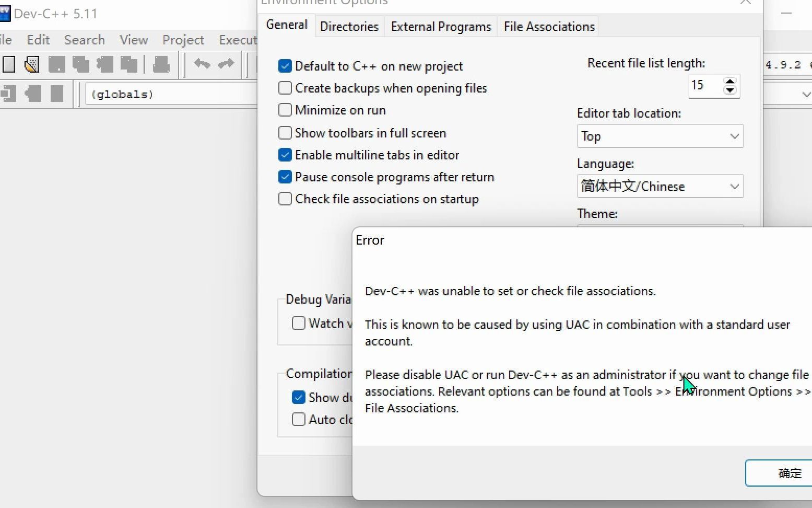Click the Save All toolbar icon
The height and width of the screenshot is (508, 812).
point(80,64)
